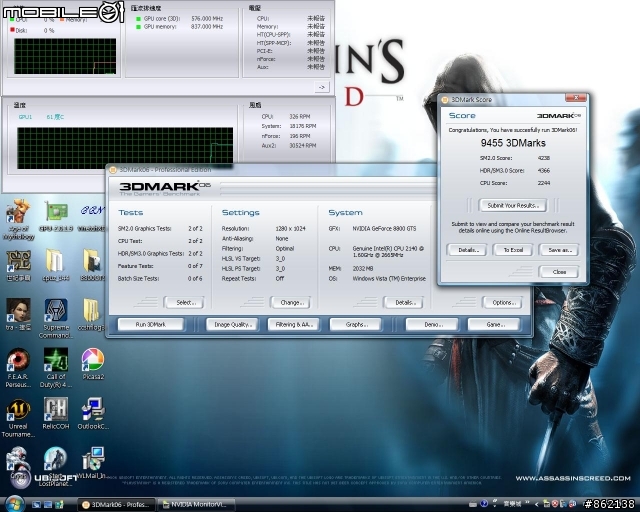Click the '9455 3DMarks' score text
This screenshot has width=640, height=512.
(513, 143)
